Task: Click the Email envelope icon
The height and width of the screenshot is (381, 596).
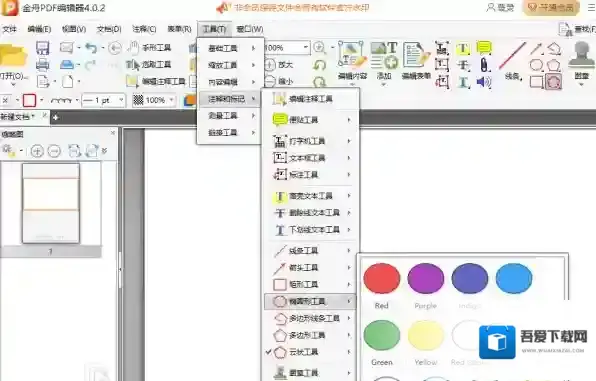Action: [67, 48]
